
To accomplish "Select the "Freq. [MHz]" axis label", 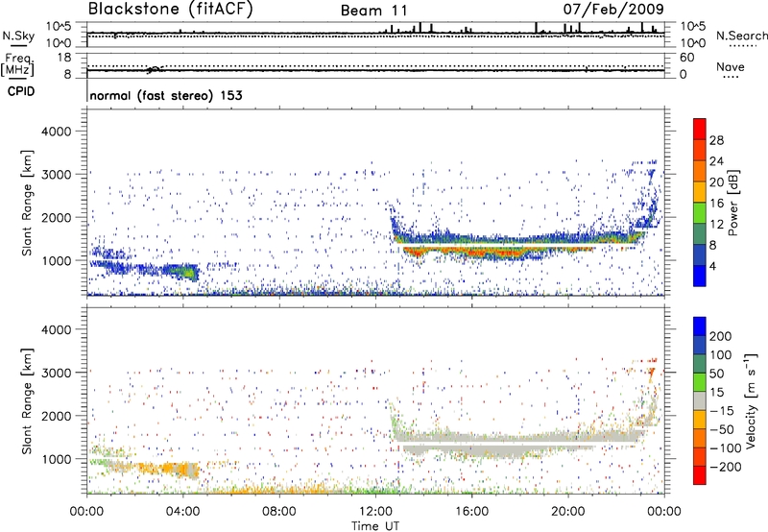I will (17, 64).
